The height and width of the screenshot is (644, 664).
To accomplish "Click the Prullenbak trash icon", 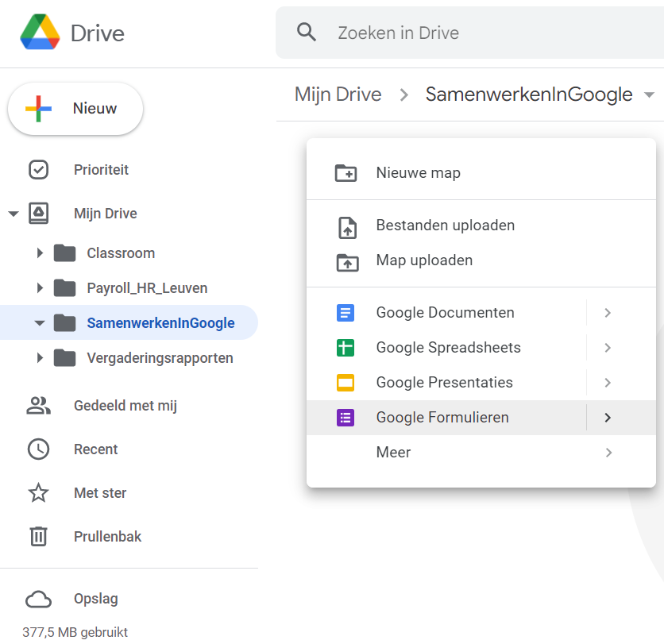I will (x=39, y=537).
